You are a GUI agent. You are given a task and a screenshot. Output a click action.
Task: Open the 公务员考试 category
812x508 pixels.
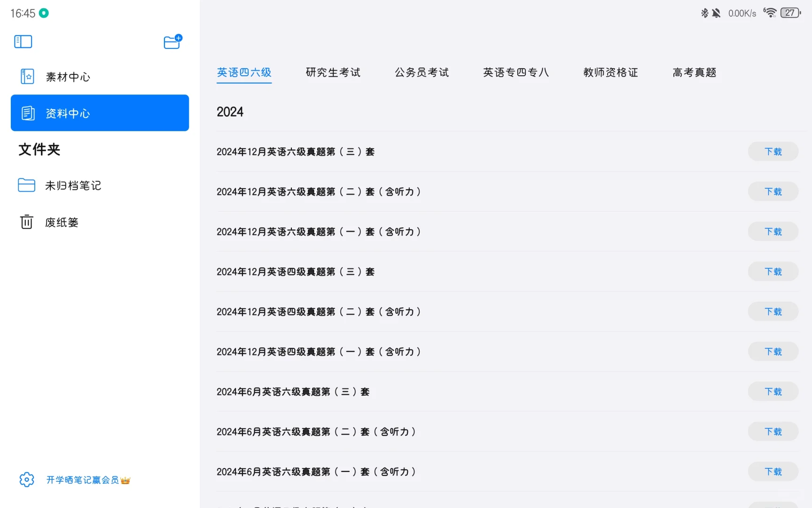pyautogui.click(x=422, y=72)
